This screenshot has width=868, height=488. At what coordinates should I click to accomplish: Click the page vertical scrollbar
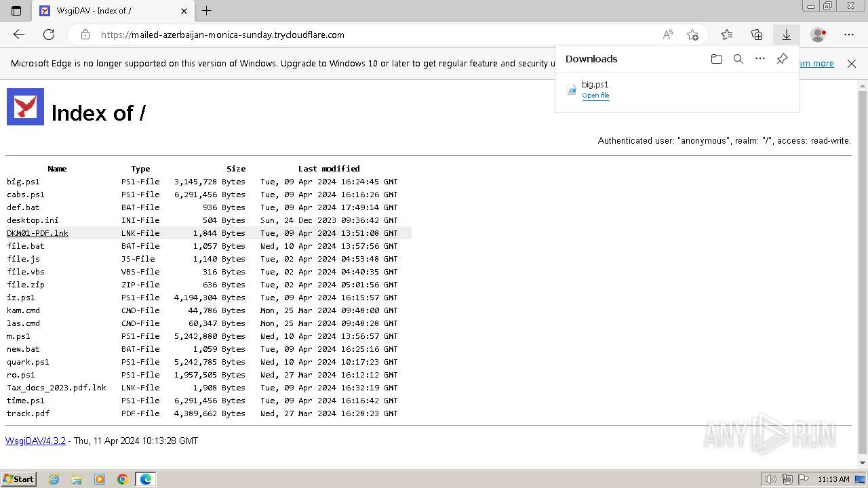(863, 273)
